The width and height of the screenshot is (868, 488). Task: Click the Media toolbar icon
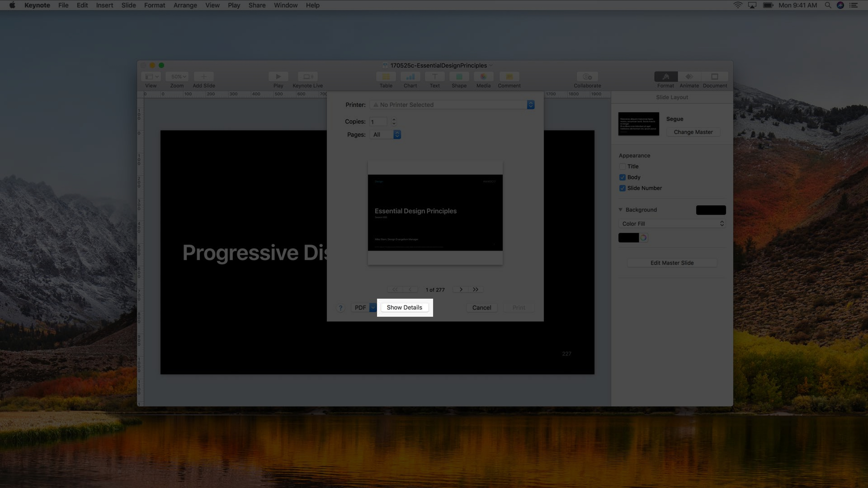[483, 77]
